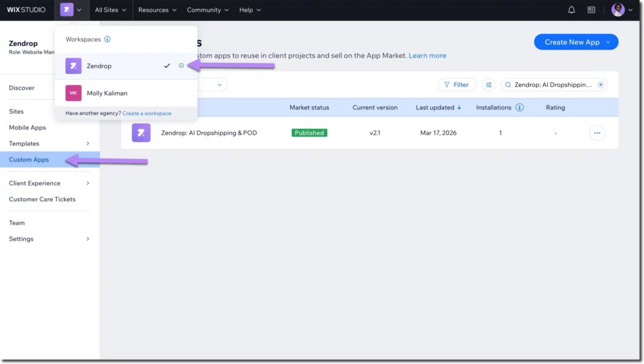Switch to the Molly Kaliman workspace
The image size is (644, 364).
[x=126, y=93]
